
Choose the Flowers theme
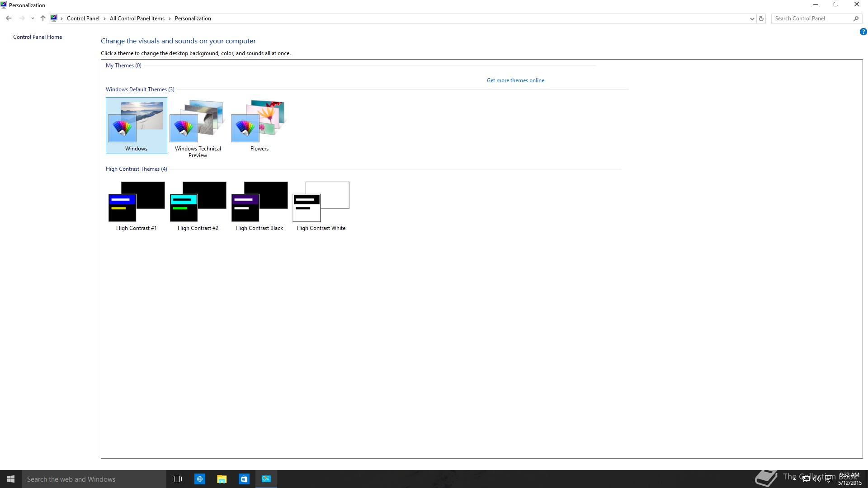(x=259, y=126)
